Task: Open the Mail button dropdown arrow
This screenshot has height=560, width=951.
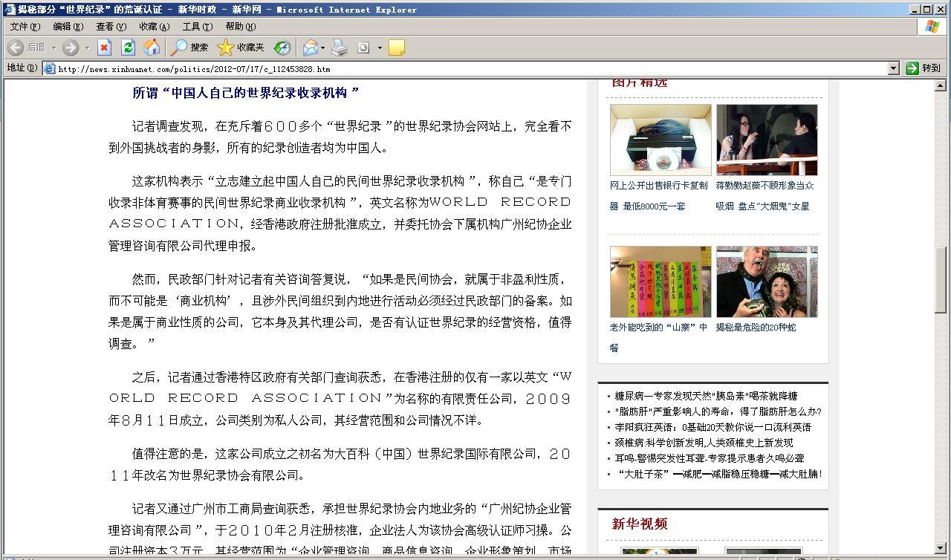Action: [323, 48]
